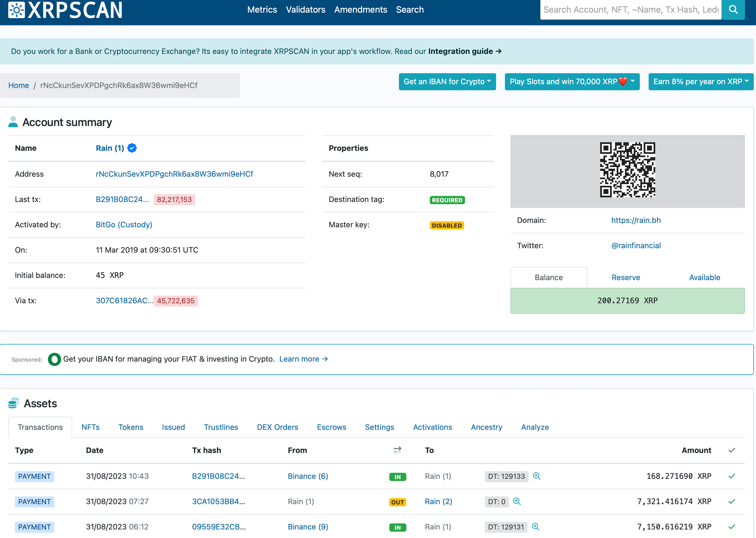
Task: Click the PAYMENT badge for 31/08/2023 10:43
Action: [x=34, y=476]
